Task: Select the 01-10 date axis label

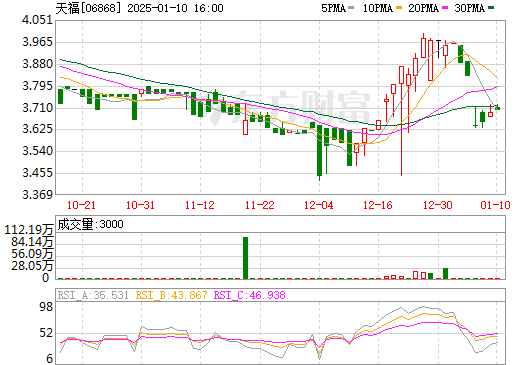Action: click(x=495, y=205)
